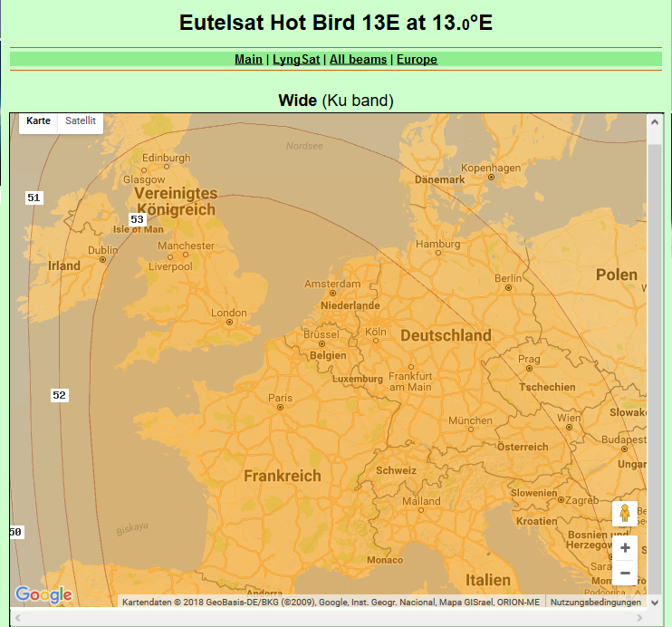672x627 pixels.
Task: Open the LyngSat link
Action: pos(296,60)
